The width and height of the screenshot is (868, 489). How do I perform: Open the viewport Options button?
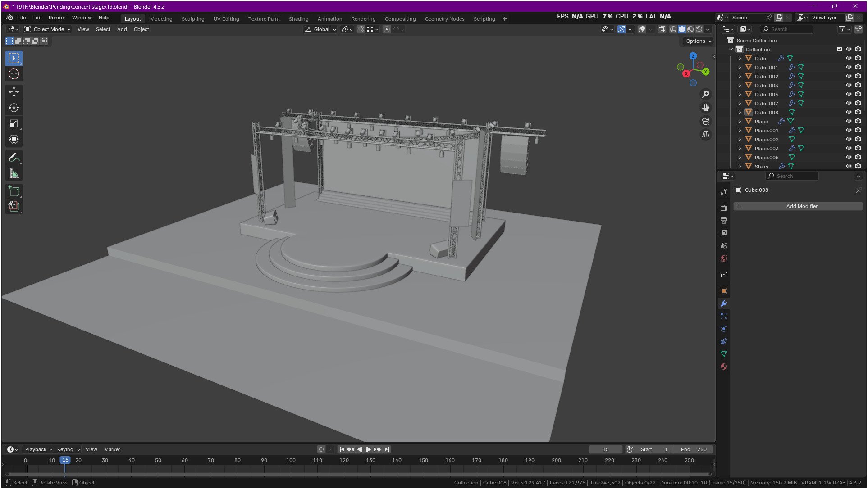pos(698,41)
